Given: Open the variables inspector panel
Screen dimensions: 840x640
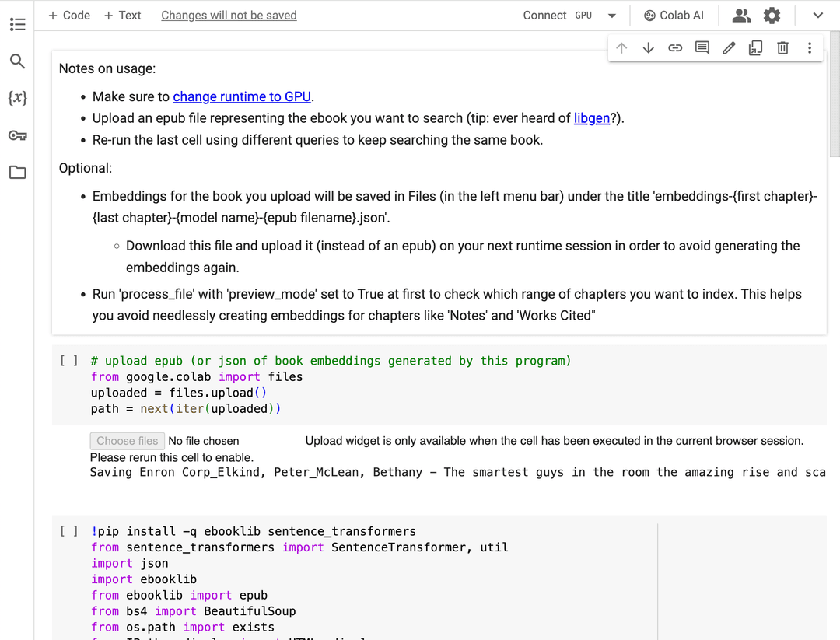Looking at the screenshot, I should pyautogui.click(x=17, y=98).
